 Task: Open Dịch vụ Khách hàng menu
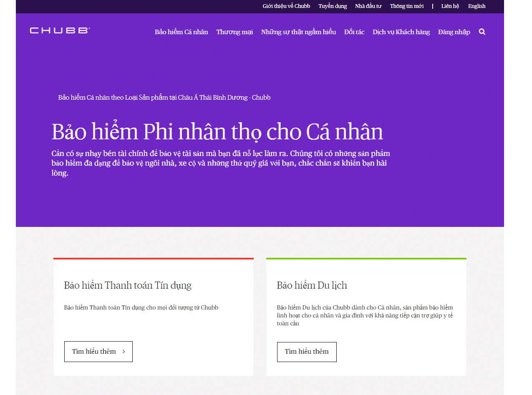401,32
